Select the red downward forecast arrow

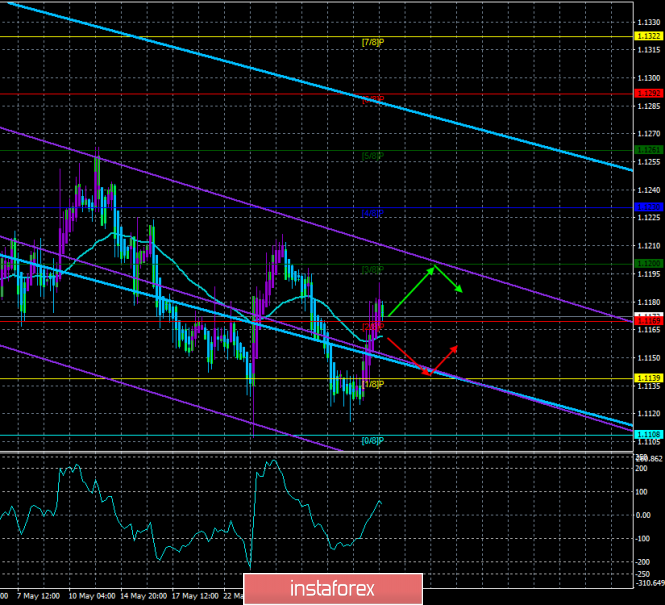pyautogui.click(x=409, y=357)
